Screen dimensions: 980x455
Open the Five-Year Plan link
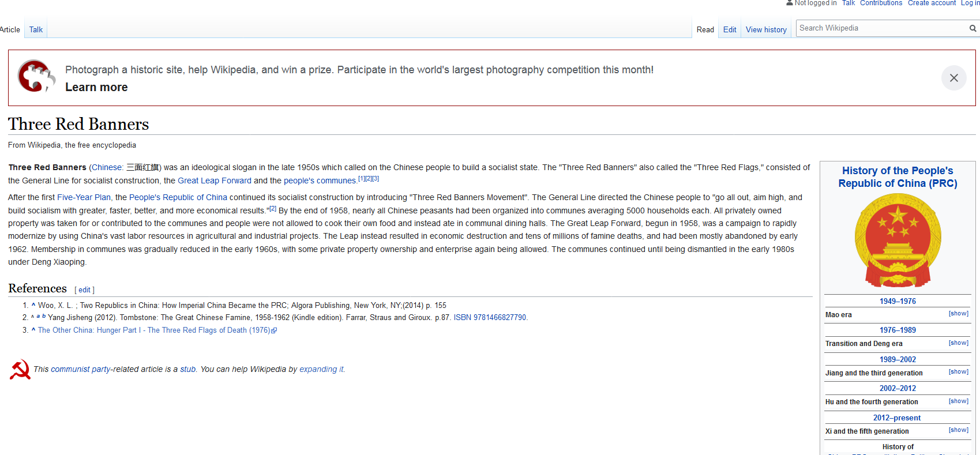(84, 197)
